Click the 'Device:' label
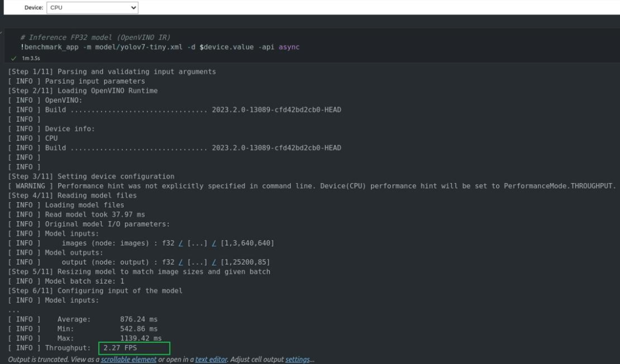This screenshot has width=620, height=364. point(34,7)
